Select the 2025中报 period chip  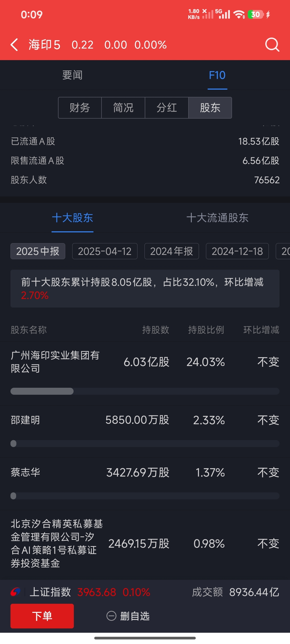pyautogui.click(x=38, y=251)
